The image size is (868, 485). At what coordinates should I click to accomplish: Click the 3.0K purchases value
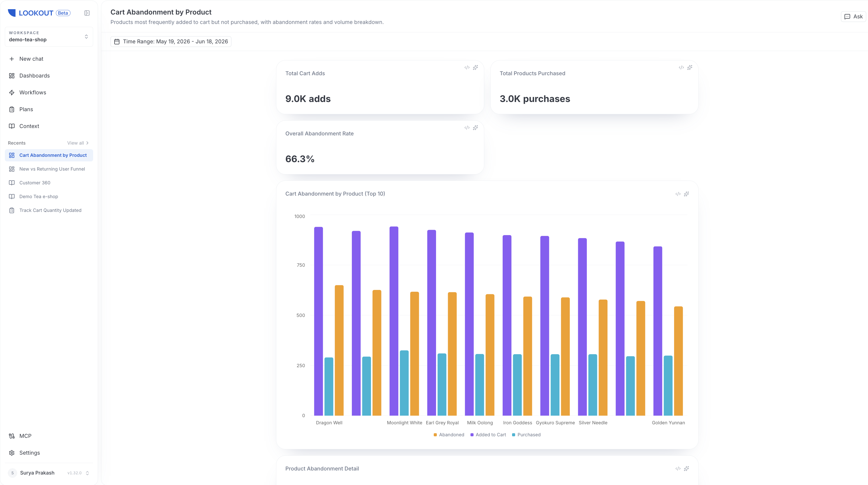(535, 99)
